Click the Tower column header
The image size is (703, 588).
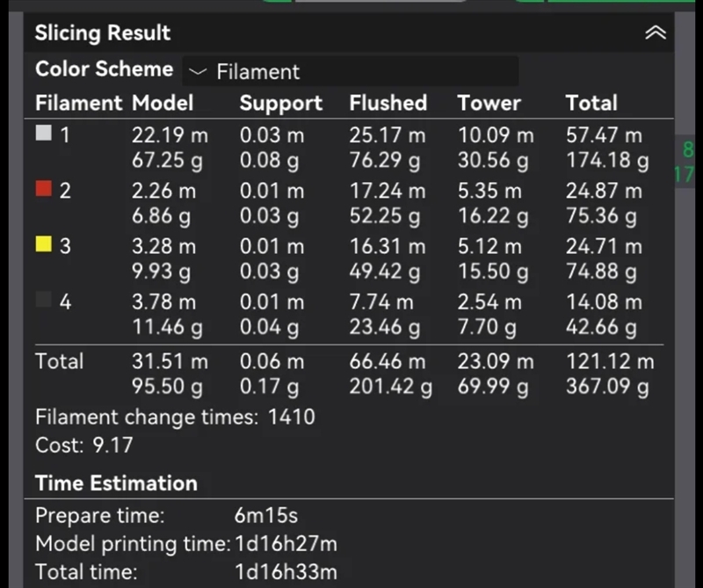[x=489, y=103]
